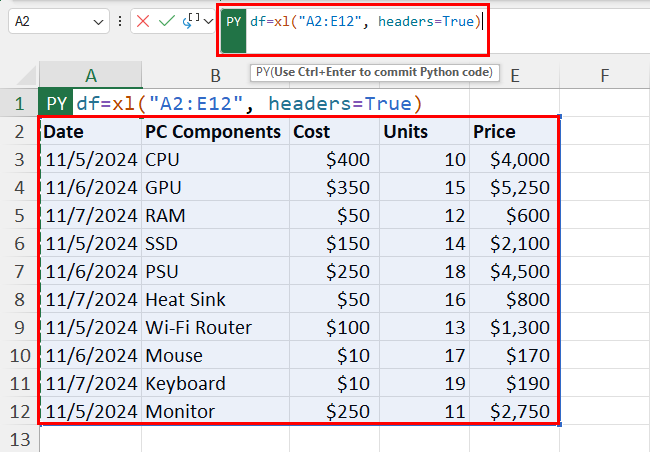Open the Python output dropdown arrow
The height and width of the screenshot is (452, 650).
click(x=209, y=21)
